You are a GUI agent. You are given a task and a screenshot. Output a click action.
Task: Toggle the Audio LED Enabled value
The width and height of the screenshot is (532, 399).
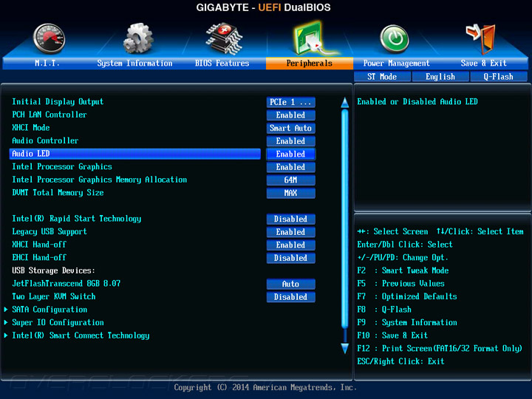click(291, 154)
